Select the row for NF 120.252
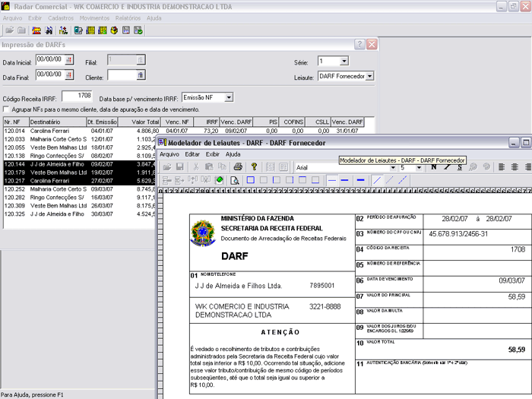 [46, 188]
